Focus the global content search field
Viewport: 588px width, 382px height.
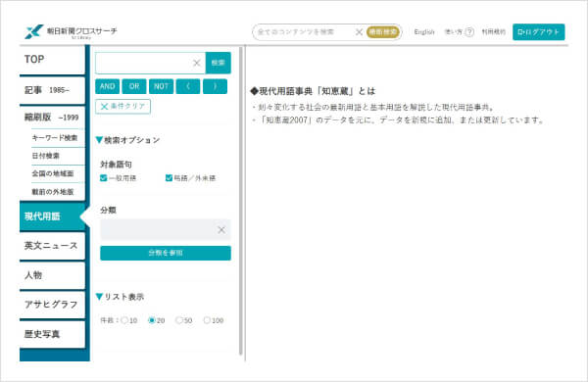click(x=303, y=32)
